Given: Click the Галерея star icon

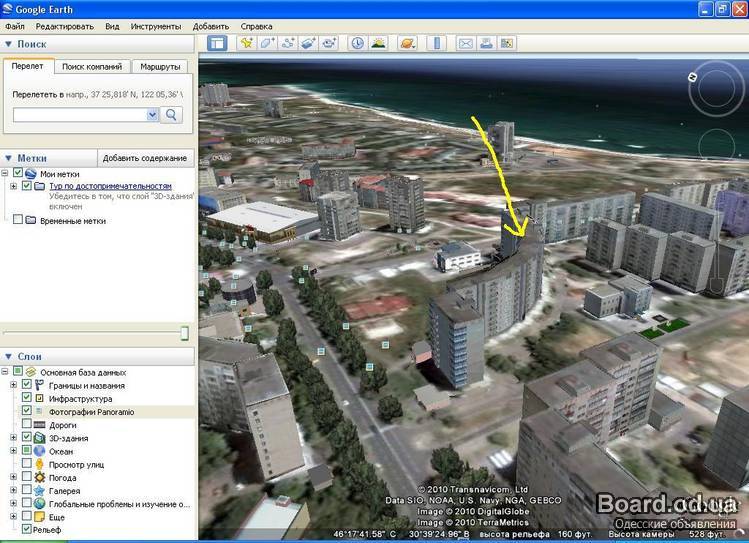Looking at the screenshot, I should (39, 490).
